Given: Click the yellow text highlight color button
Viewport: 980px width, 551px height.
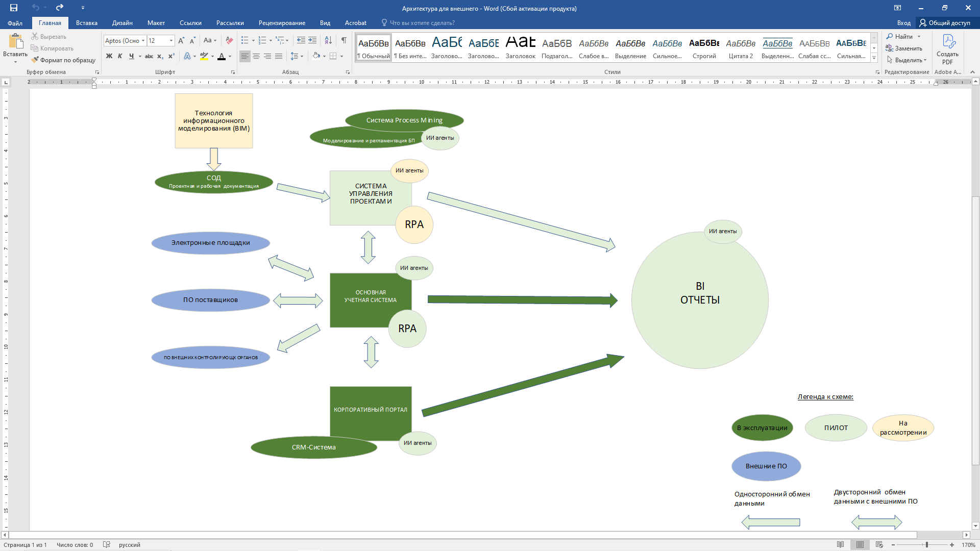Looking at the screenshot, I should pyautogui.click(x=204, y=56).
